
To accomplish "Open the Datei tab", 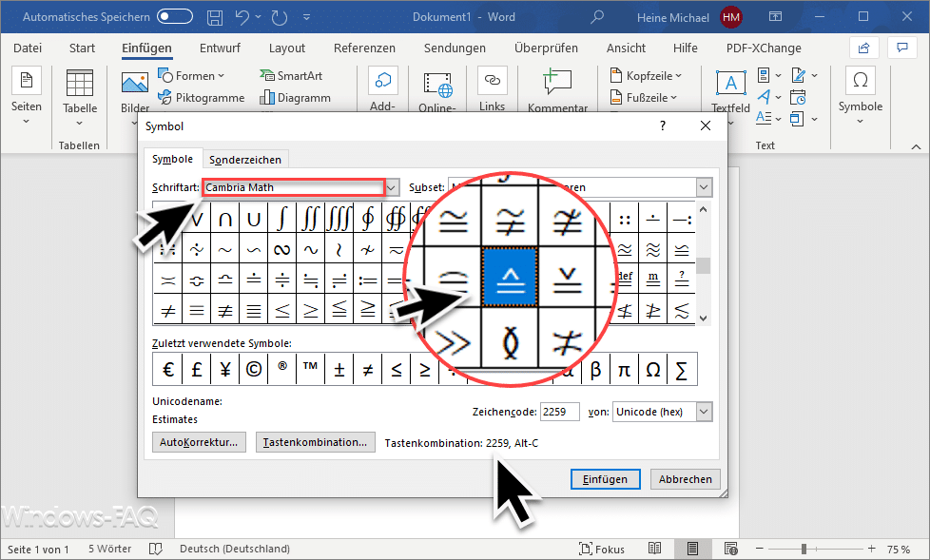I will 28,48.
